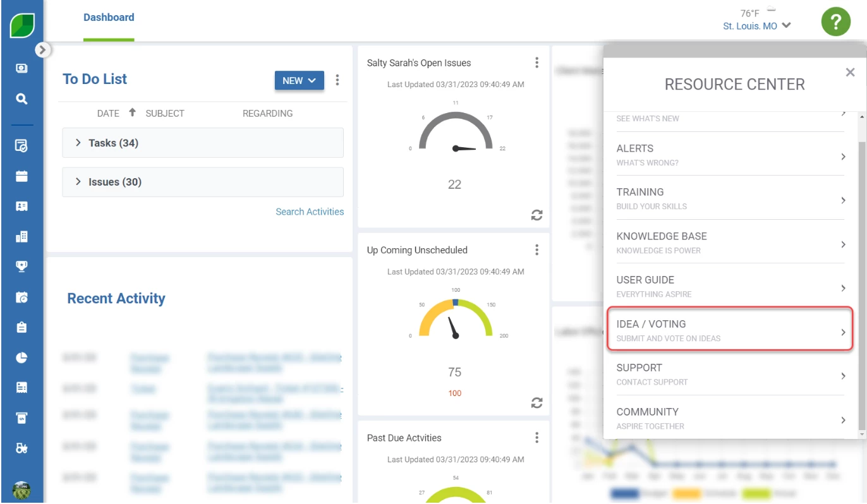Screen dimensions: 867x504
Task: Click the SUBJECT column header
Action: 165,114
